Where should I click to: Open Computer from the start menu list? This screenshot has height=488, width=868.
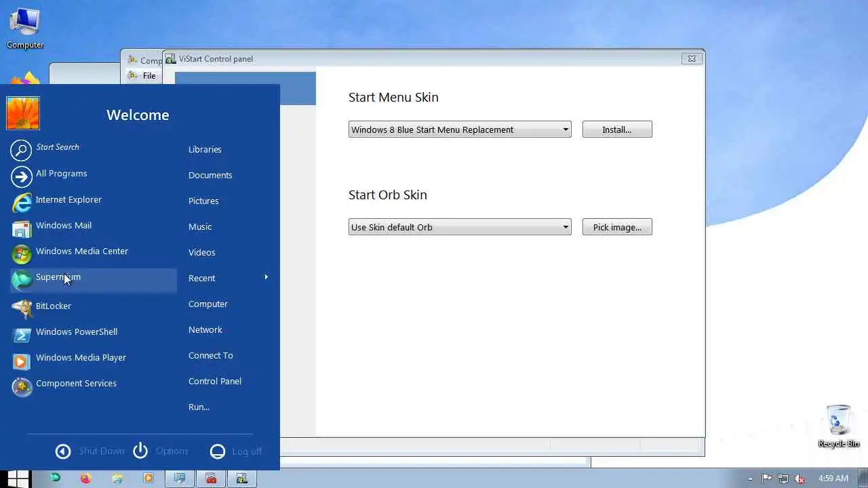point(208,304)
